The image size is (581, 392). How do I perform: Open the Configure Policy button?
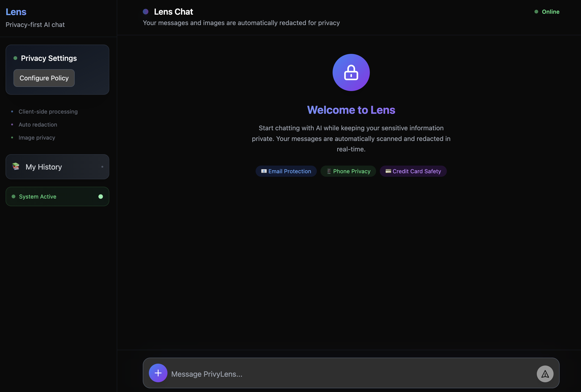pyautogui.click(x=44, y=78)
